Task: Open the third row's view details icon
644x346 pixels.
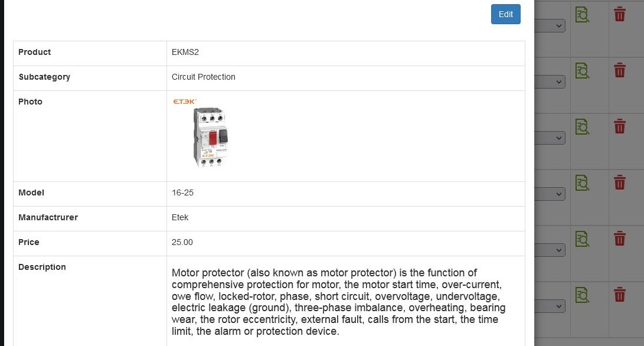Action: coord(583,127)
